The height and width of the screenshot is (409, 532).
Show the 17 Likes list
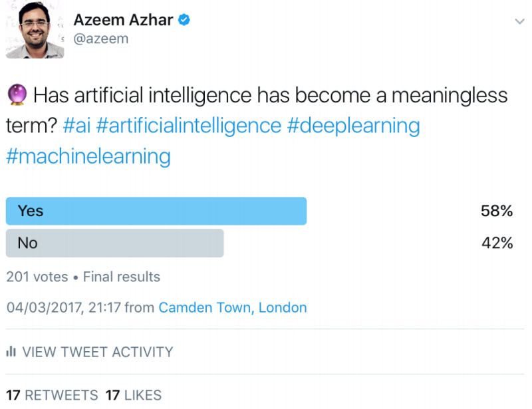click(x=133, y=396)
